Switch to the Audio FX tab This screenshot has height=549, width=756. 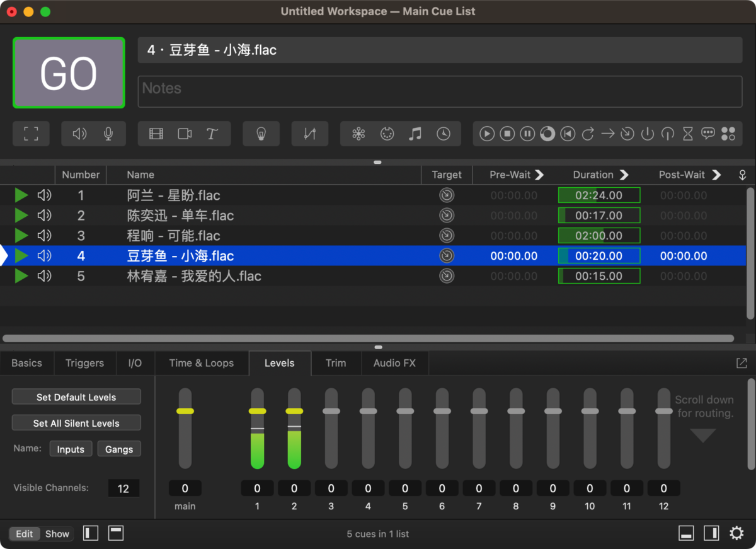394,363
